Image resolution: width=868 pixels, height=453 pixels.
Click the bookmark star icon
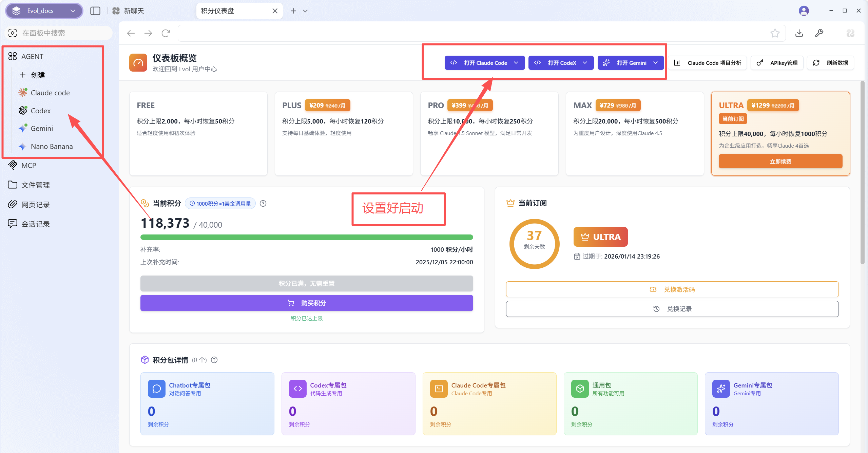pos(775,33)
